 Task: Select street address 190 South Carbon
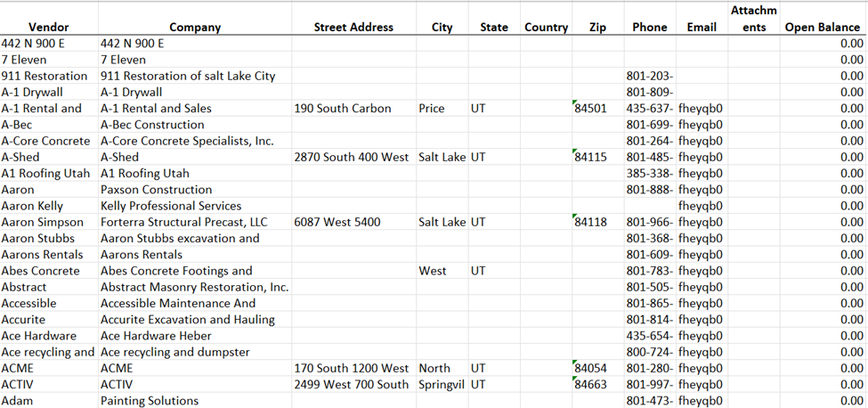353,109
